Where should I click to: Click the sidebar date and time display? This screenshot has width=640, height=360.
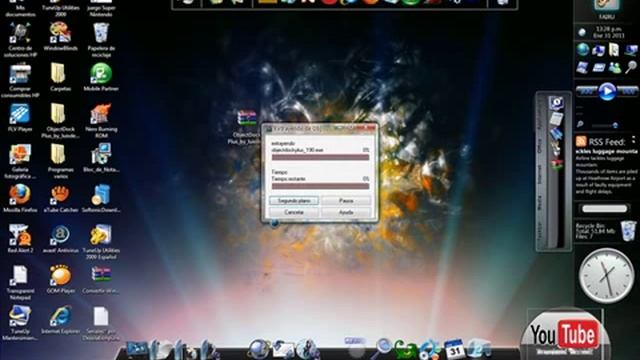pos(609,32)
